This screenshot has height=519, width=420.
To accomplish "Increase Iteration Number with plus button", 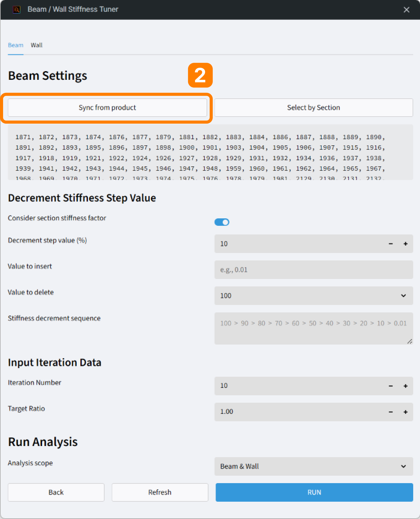I will tap(405, 386).
